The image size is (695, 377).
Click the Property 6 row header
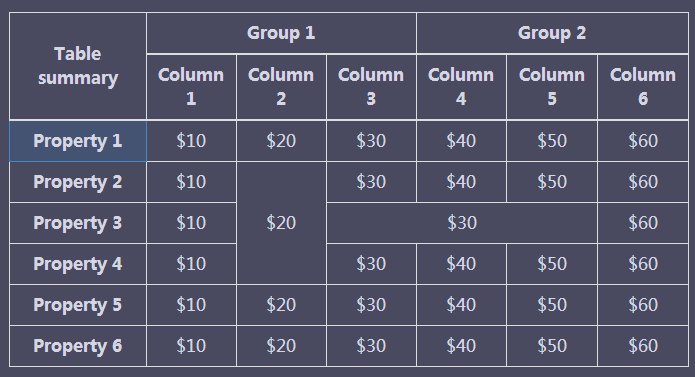pos(78,346)
